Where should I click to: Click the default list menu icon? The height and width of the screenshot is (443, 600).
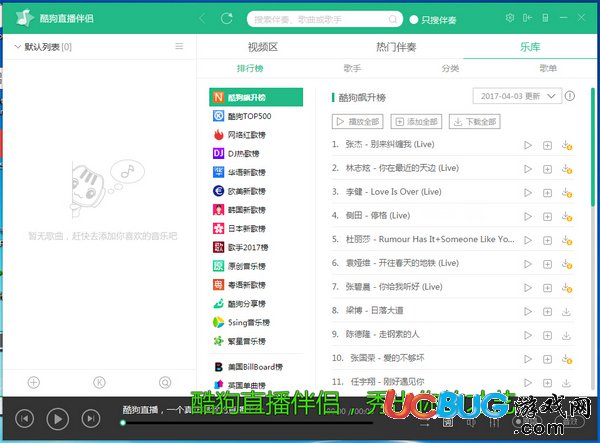click(179, 46)
